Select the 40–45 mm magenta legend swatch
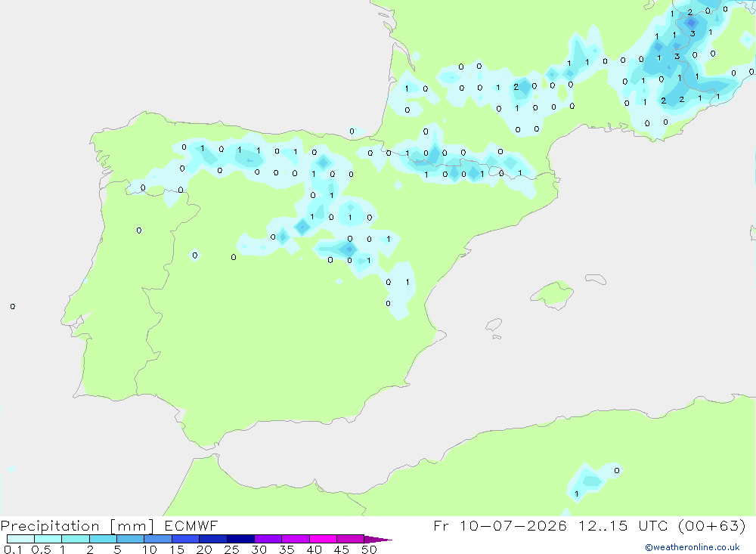Image resolution: width=756 pixels, height=554 pixels. 323,539
